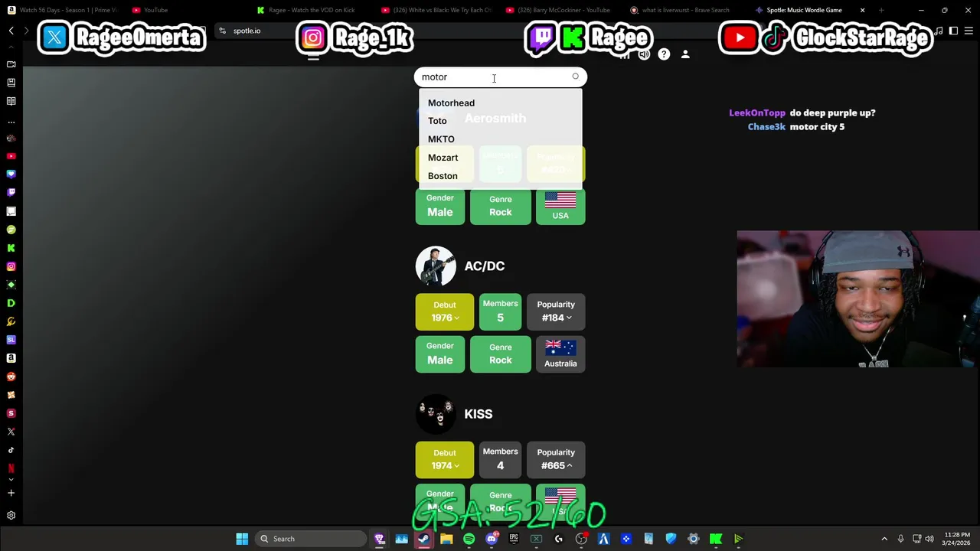980x551 pixels.
Task: Open the sidebar more options ellipsis
Action: pos(11,122)
